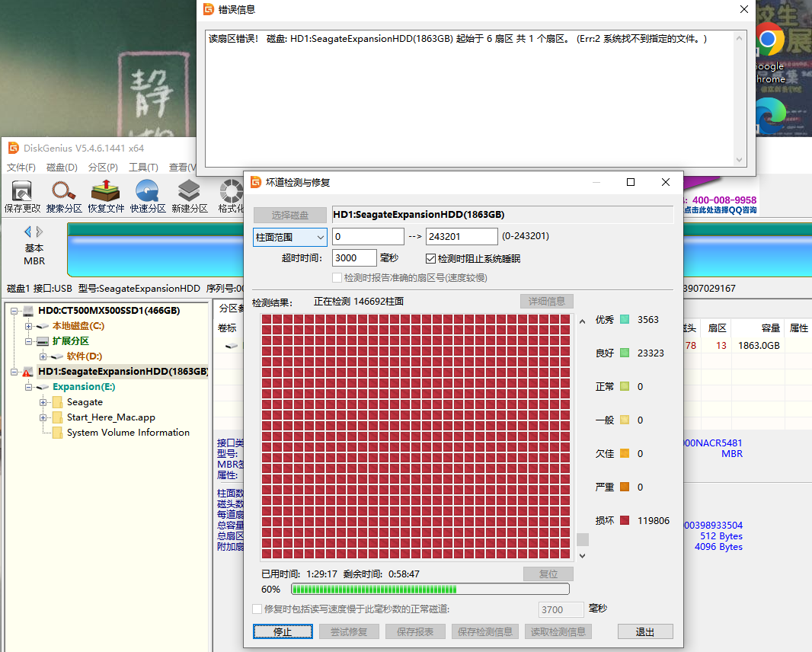Collapse the HD0:CT500MX500SSD1 tree node
Viewport: 812px width, 652px height.
(x=14, y=312)
